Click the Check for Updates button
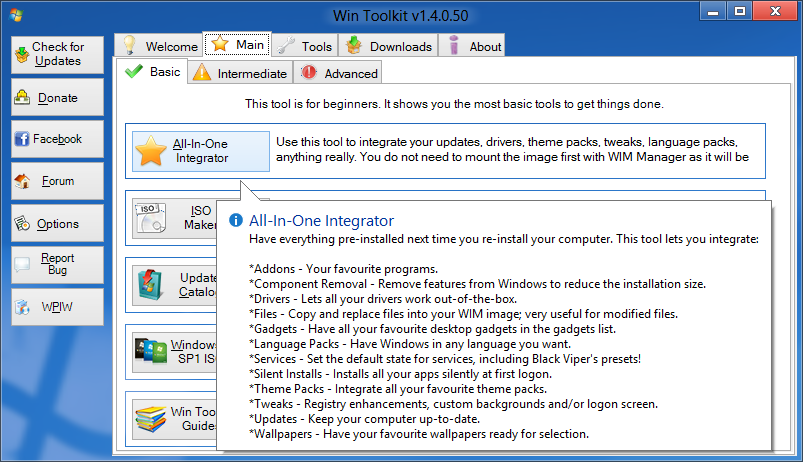The height and width of the screenshot is (462, 804). pyautogui.click(x=57, y=55)
